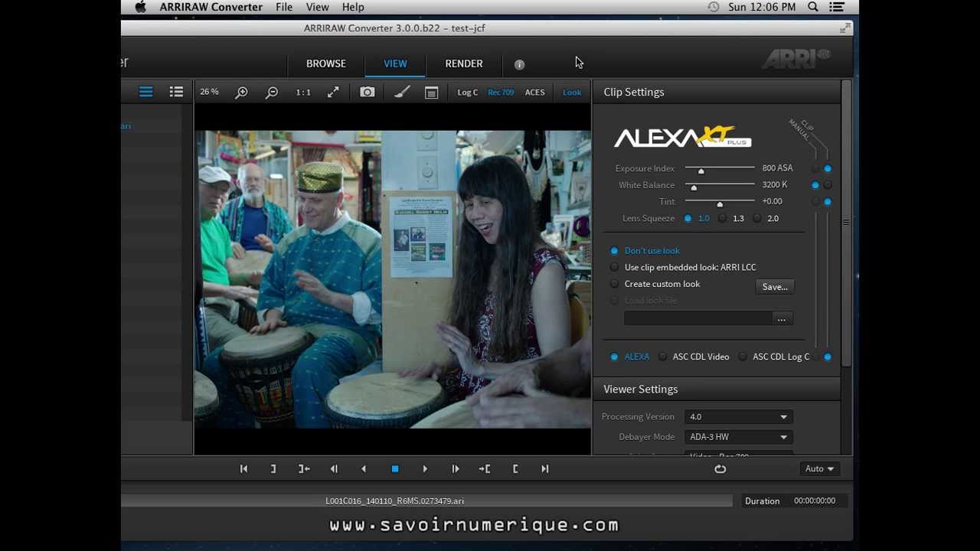The height and width of the screenshot is (551, 980).
Task: Switch viewer color space to Log C
Action: (x=468, y=93)
